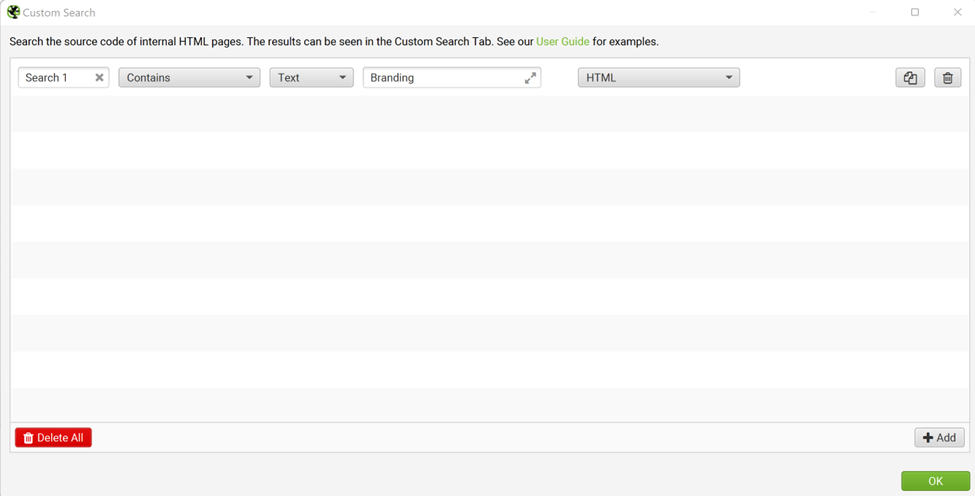Open the Text type dropdown
This screenshot has width=975, height=496.
pyautogui.click(x=311, y=78)
